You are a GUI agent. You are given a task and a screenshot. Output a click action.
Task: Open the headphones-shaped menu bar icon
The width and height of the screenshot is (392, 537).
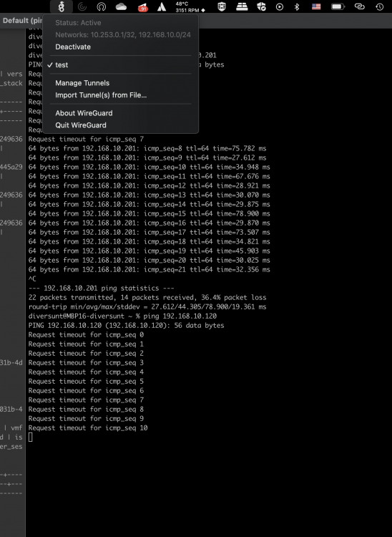(x=102, y=6)
